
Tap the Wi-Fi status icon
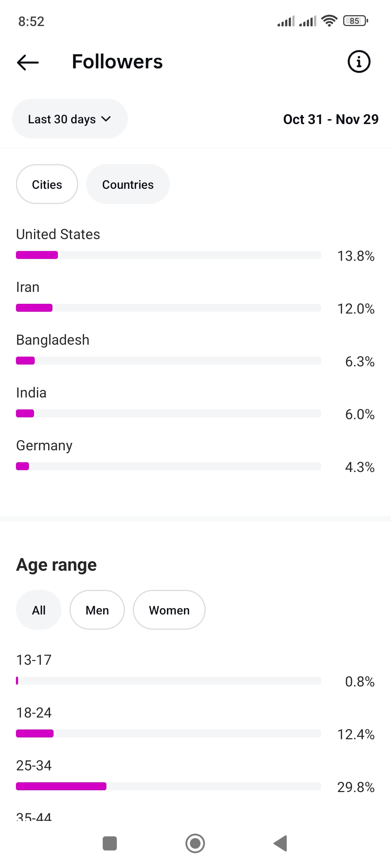click(x=329, y=21)
